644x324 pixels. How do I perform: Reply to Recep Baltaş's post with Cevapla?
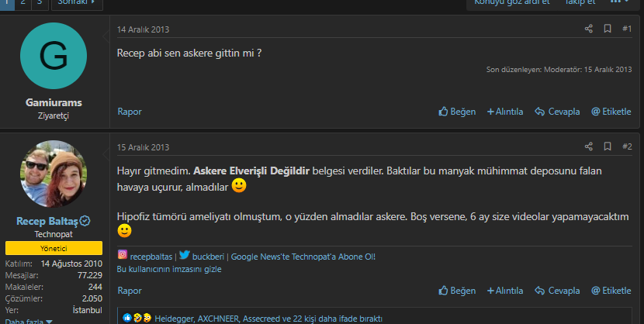coord(557,291)
